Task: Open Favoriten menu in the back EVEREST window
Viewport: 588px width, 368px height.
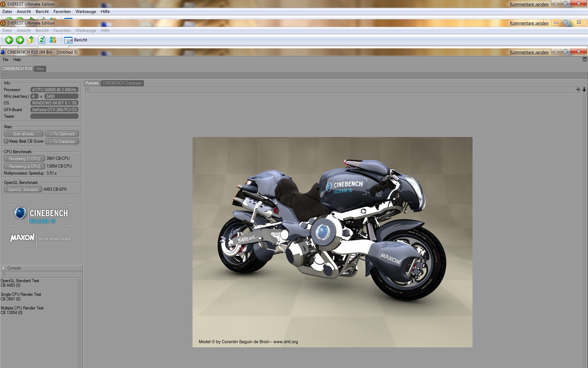Action: (x=62, y=12)
